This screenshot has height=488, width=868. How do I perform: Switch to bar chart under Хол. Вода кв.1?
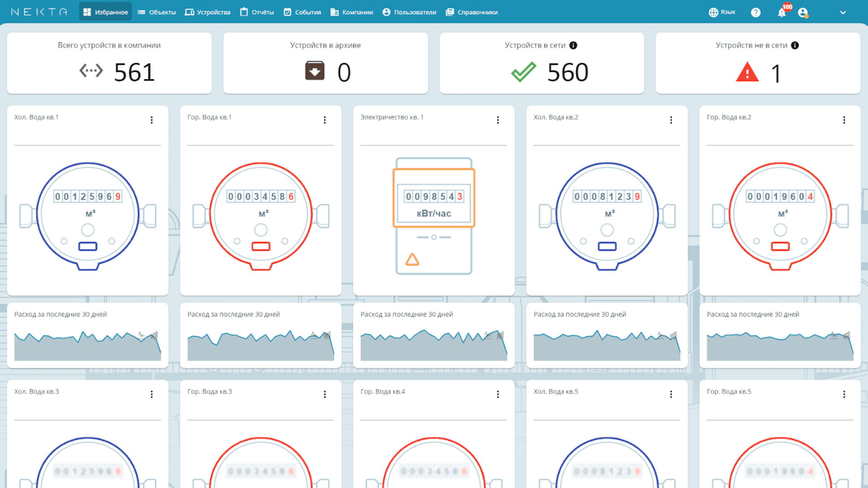click(155, 335)
